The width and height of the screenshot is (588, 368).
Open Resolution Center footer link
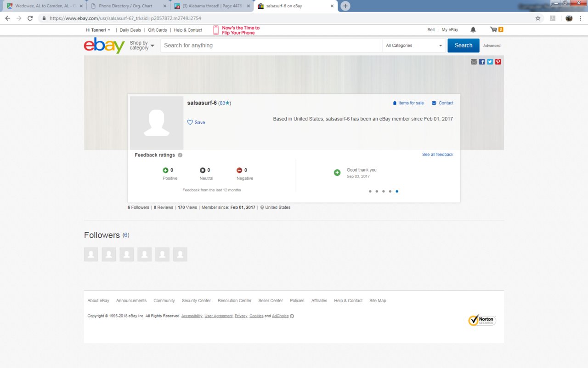click(x=235, y=301)
